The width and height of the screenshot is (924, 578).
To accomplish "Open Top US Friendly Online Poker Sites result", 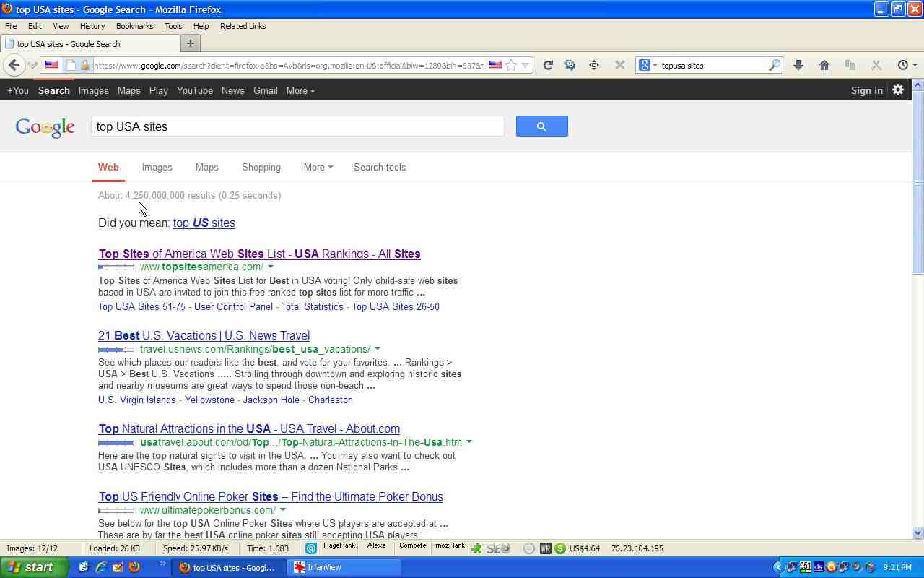I will 271,496.
